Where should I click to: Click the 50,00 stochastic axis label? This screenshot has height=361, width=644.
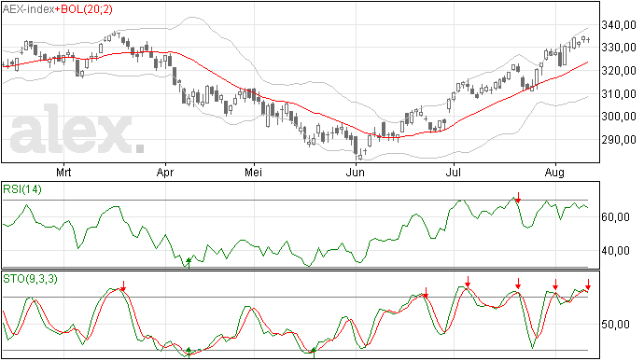tap(616, 325)
